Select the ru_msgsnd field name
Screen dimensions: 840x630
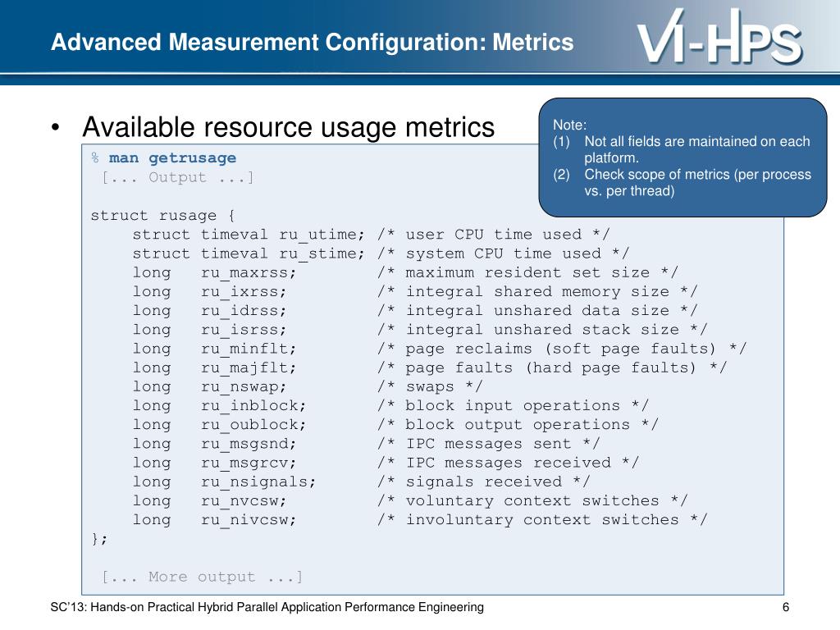[x=249, y=445]
